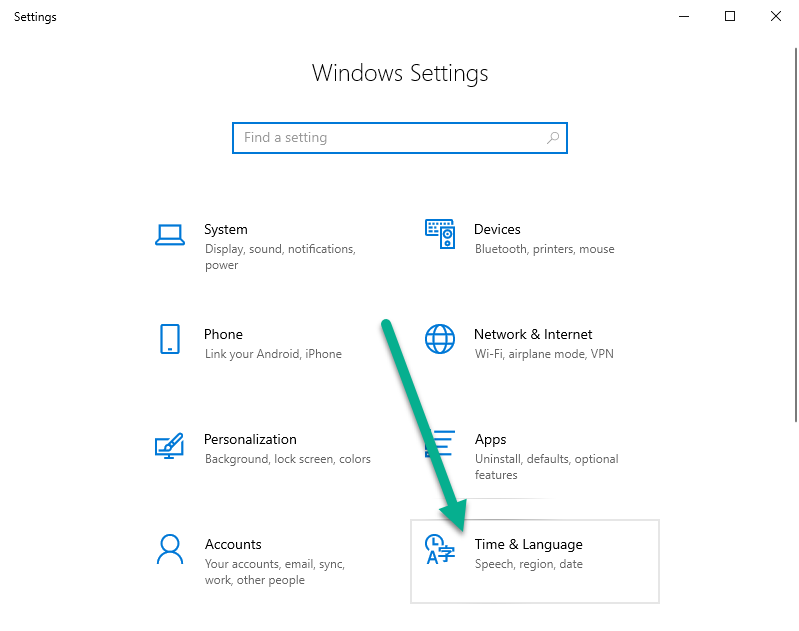Click the Apps list icon
The width and height of the screenshot is (799, 631).
(x=440, y=443)
